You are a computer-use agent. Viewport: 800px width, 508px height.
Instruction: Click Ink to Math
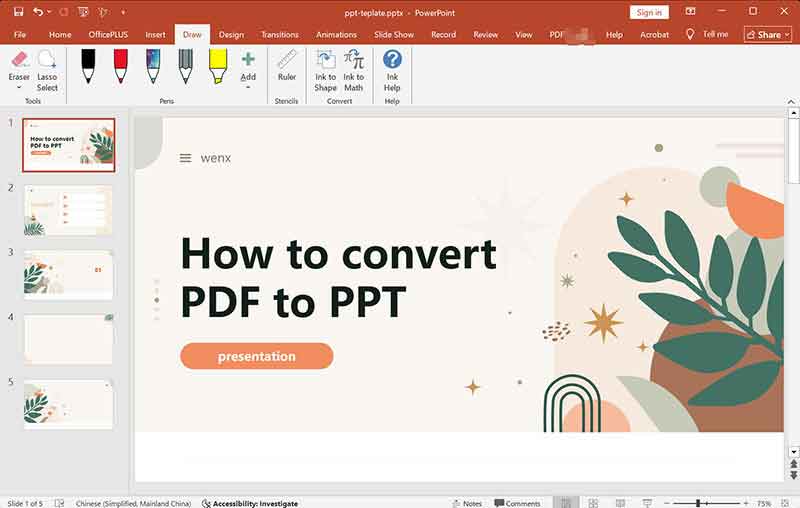point(354,70)
